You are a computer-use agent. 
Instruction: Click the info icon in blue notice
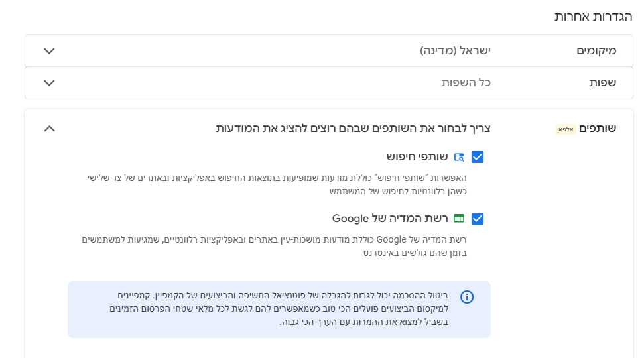(467, 297)
